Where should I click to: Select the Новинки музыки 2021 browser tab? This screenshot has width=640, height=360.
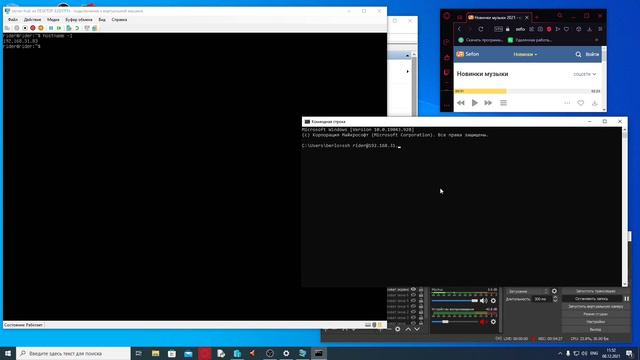pos(499,18)
